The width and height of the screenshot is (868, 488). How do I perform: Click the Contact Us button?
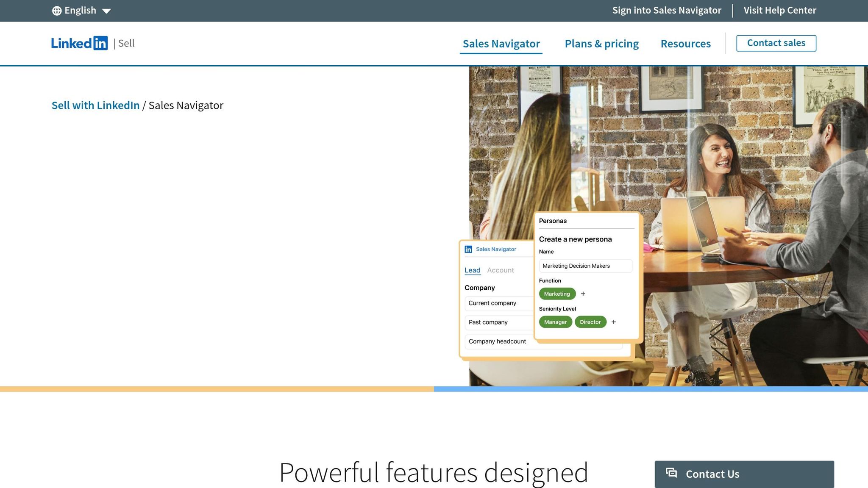click(x=744, y=474)
